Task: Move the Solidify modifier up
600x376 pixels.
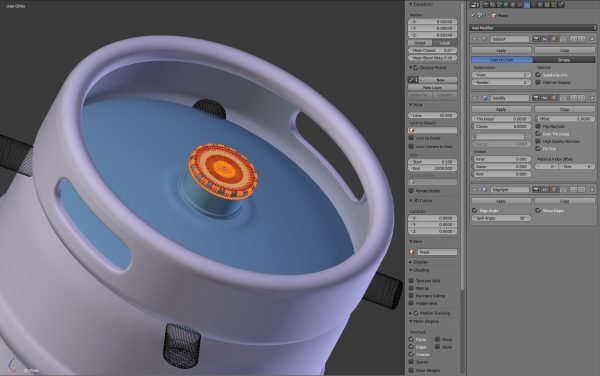Action: click(573, 98)
